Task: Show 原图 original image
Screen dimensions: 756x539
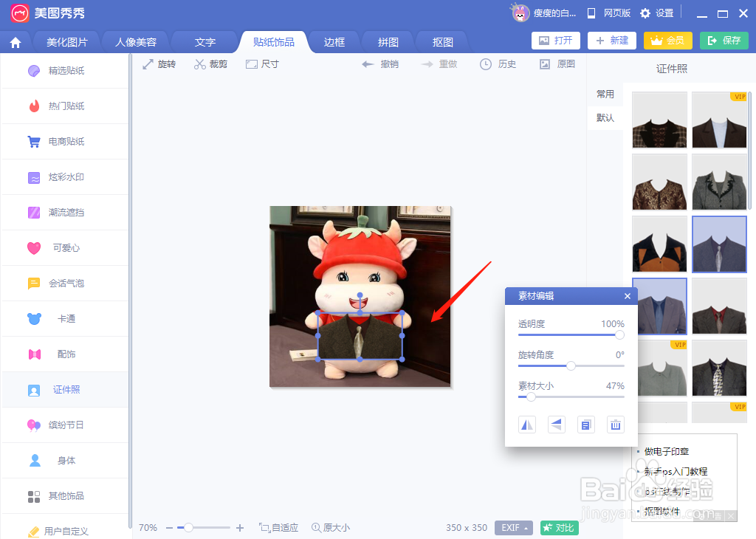Action: coord(557,64)
